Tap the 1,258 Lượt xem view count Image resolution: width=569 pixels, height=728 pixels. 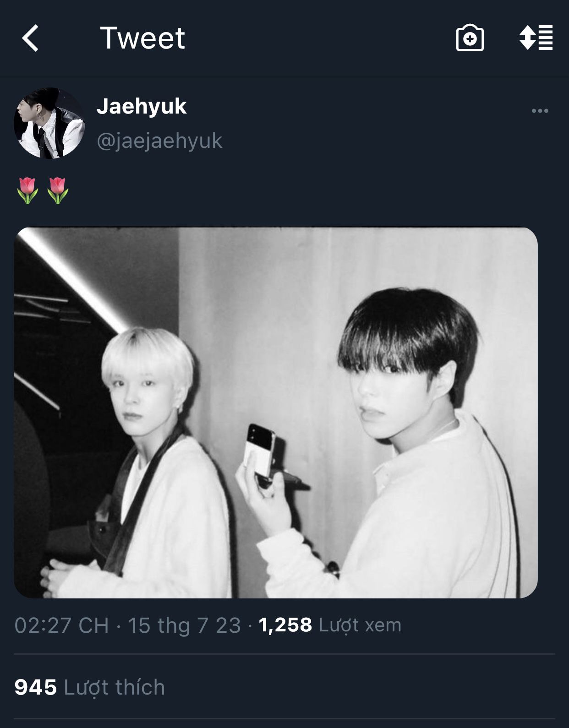[x=330, y=625]
